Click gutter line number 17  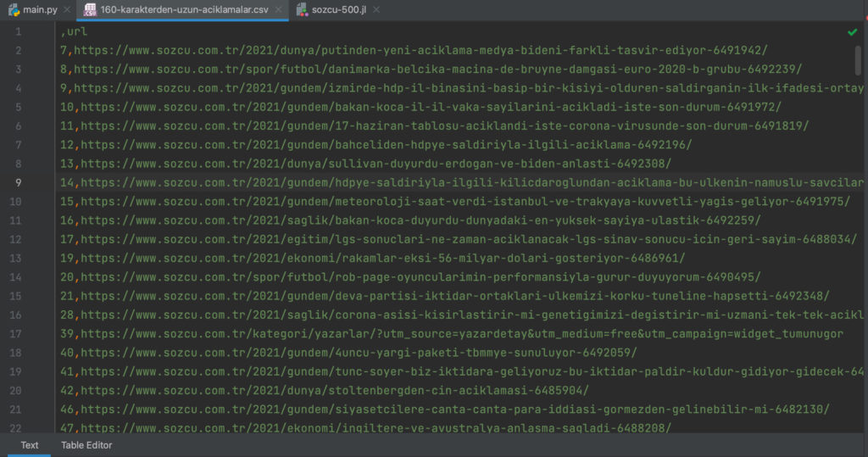pyautogui.click(x=15, y=333)
